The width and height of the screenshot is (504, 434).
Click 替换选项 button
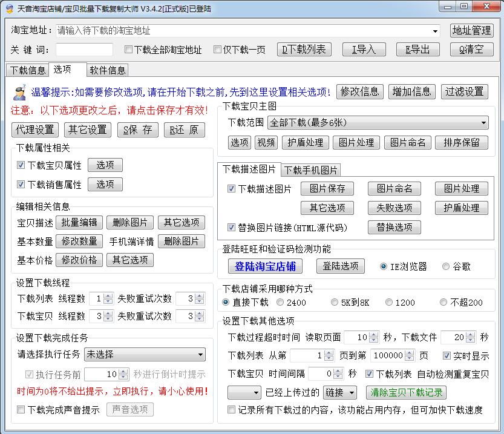(x=394, y=227)
